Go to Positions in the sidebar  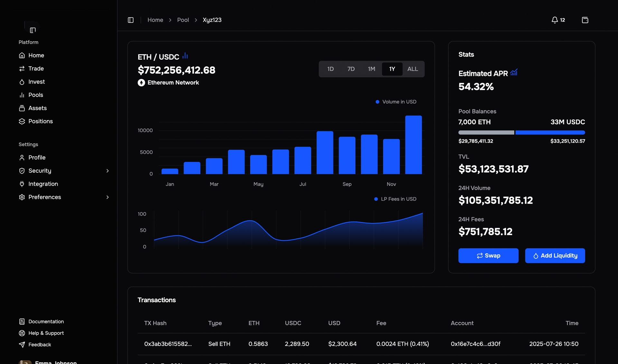40,121
